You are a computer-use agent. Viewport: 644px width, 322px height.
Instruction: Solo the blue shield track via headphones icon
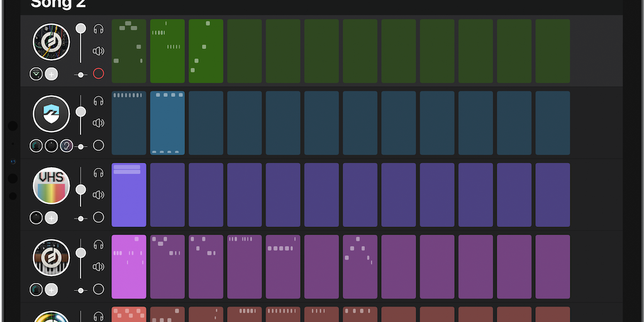point(99,101)
